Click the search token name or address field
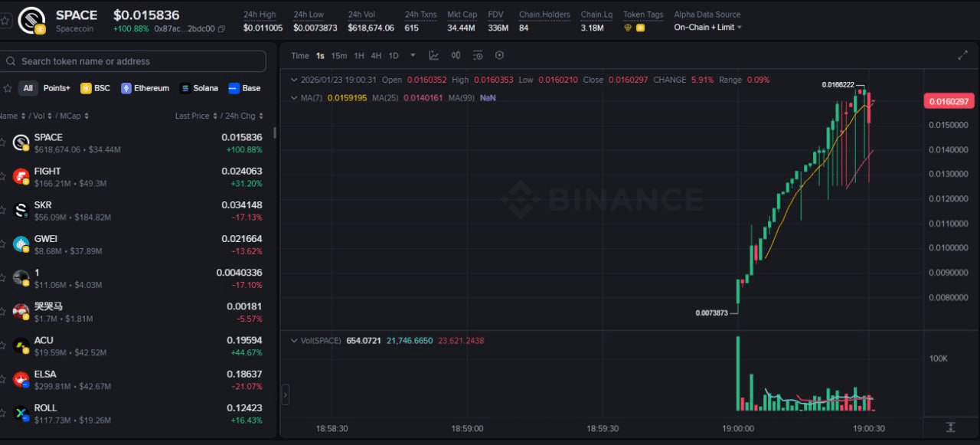This screenshot has width=980, height=445. [x=133, y=61]
